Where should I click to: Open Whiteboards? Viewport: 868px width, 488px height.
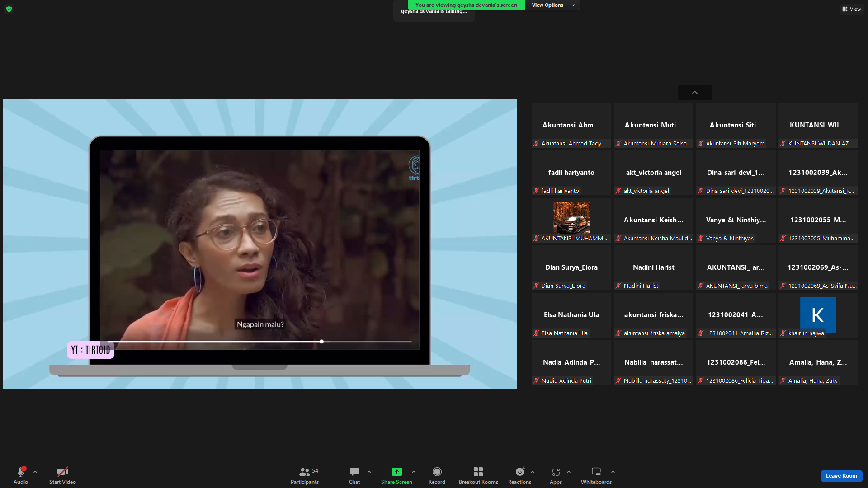[596, 475]
